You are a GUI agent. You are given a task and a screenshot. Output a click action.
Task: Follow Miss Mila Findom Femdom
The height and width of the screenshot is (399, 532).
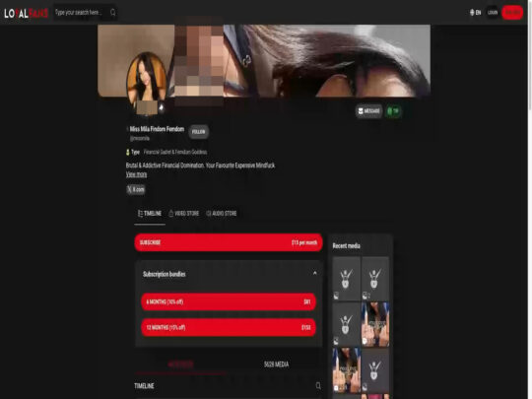[x=198, y=132]
